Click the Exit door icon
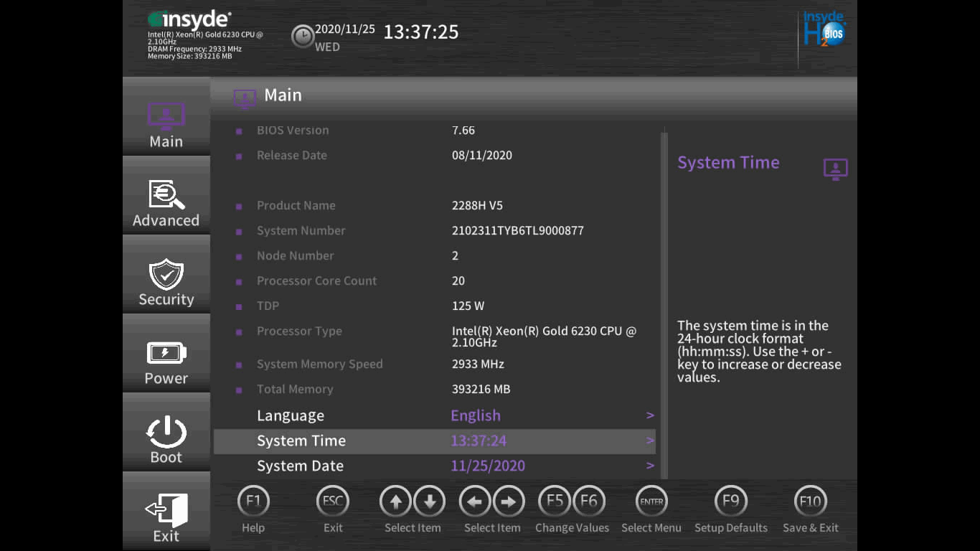 pos(166,510)
